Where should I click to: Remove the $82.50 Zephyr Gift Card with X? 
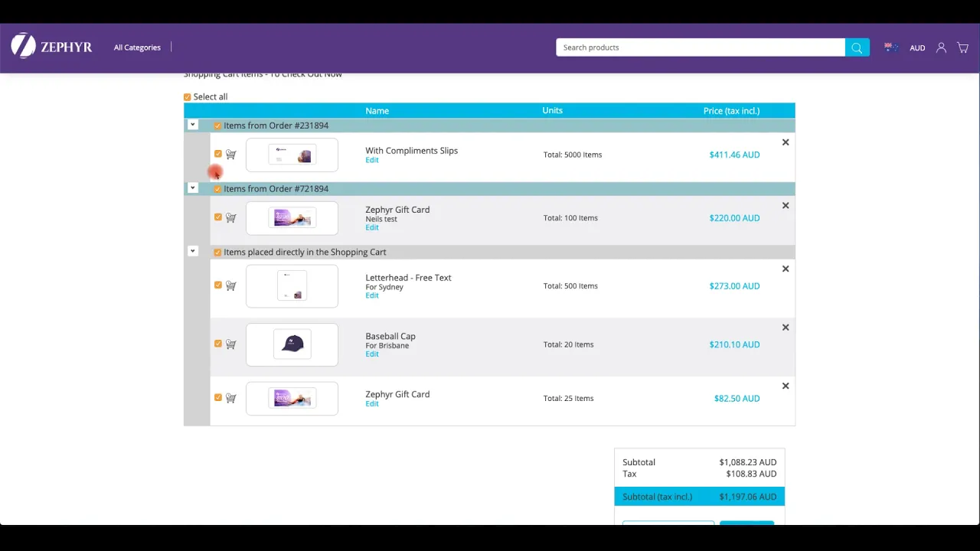pyautogui.click(x=785, y=386)
